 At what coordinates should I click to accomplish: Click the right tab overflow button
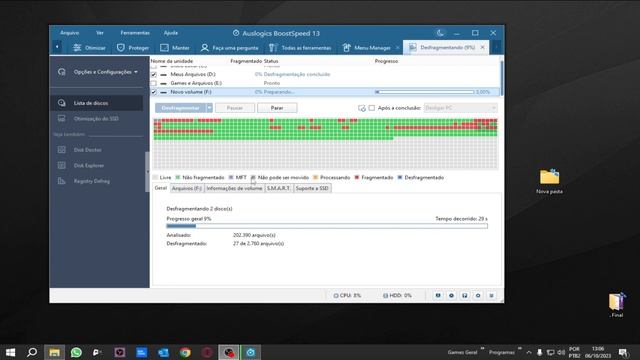[x=496, y=47]
